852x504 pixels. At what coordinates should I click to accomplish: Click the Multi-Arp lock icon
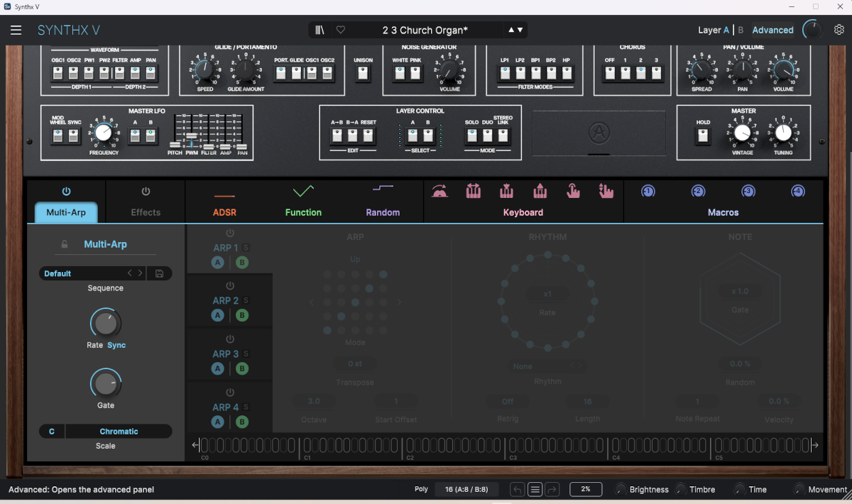65,244
